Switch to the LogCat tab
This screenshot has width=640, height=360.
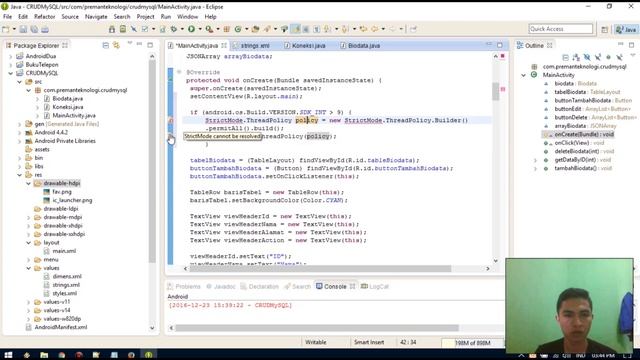(x=375, y=287)
